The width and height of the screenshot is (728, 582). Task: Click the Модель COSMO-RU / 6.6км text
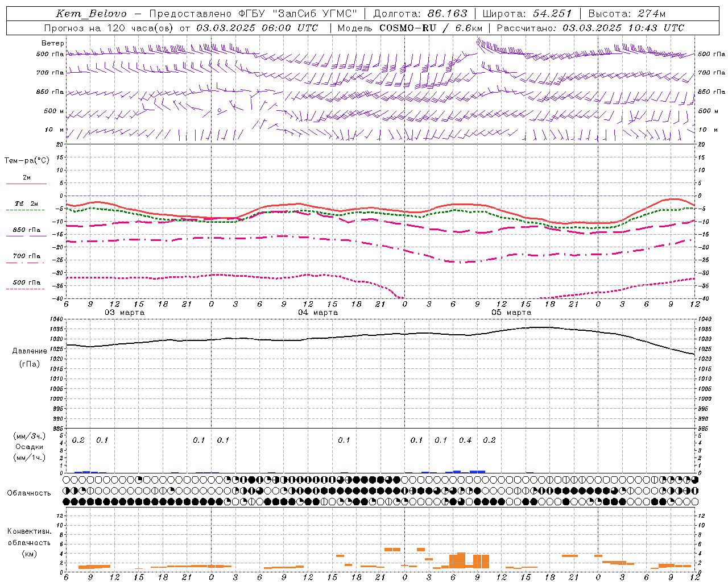click(x=410, y=28)
